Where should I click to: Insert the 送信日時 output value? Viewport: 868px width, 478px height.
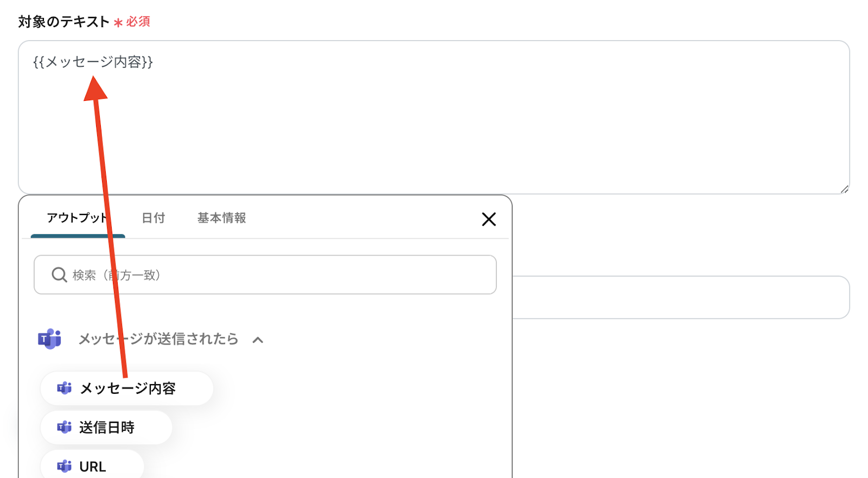coord(107,428)
